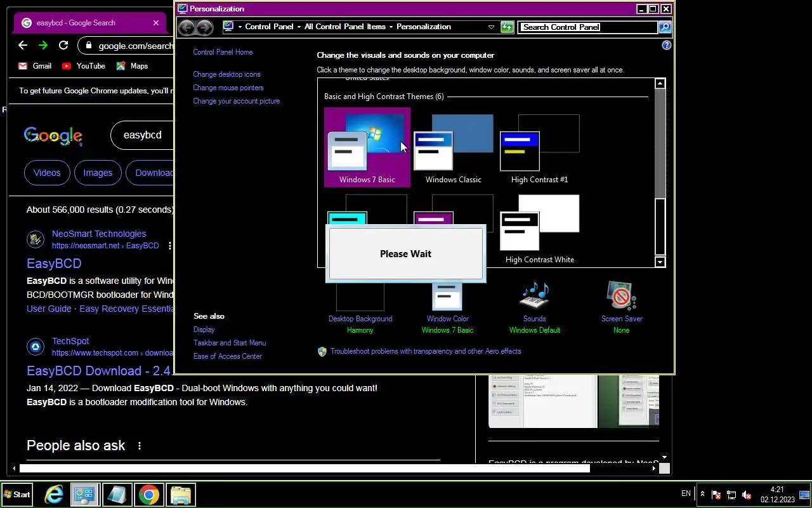Open Taskbar and Start Menu link
Screen dimensions: 812x508
pyautogui.click(x=230, y=343)
